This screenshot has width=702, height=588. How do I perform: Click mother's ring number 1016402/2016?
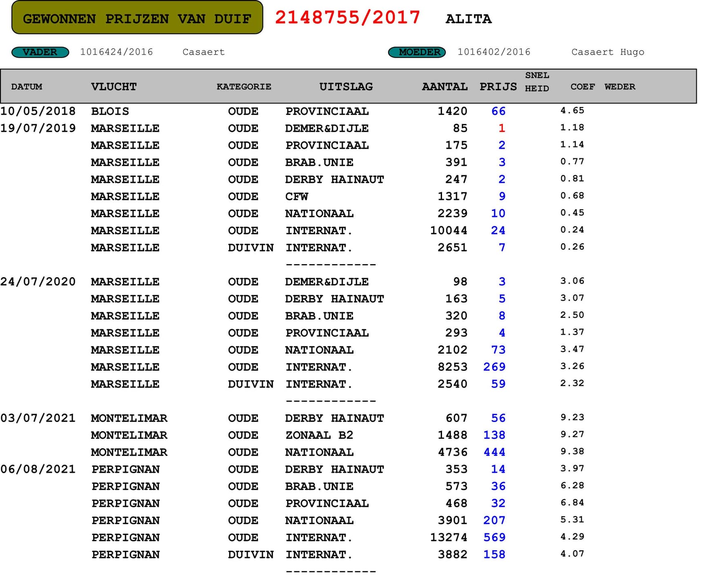coord(494,52)
